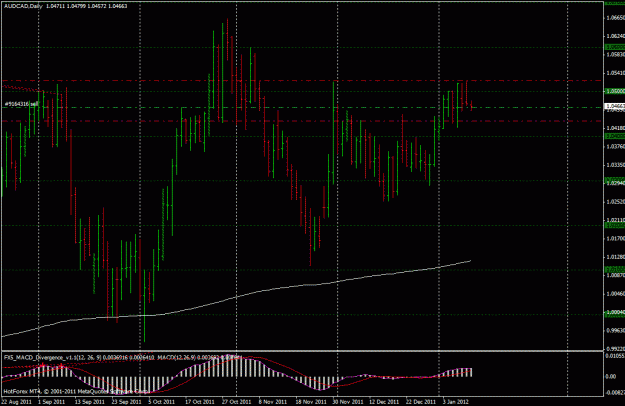Viewport: 625px width, 406px height.
Task: Click the 22 Aug 2011 date label
Action: tap(16, 402)
